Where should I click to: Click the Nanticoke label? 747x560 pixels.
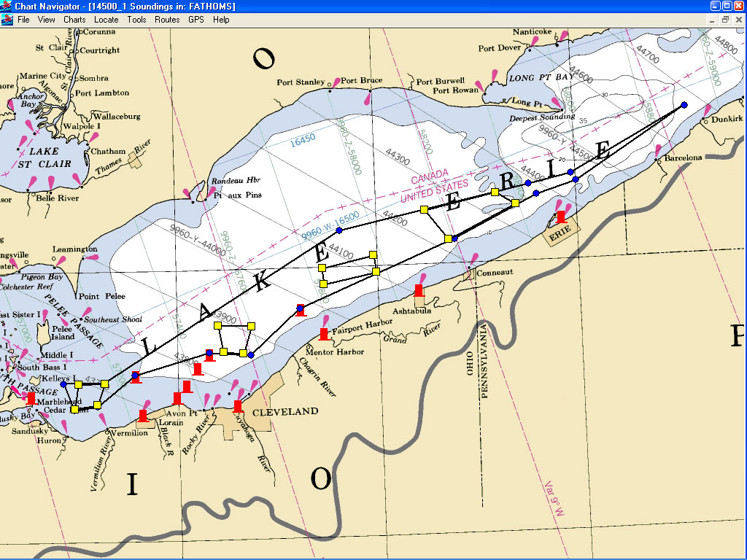click(532, 32)
